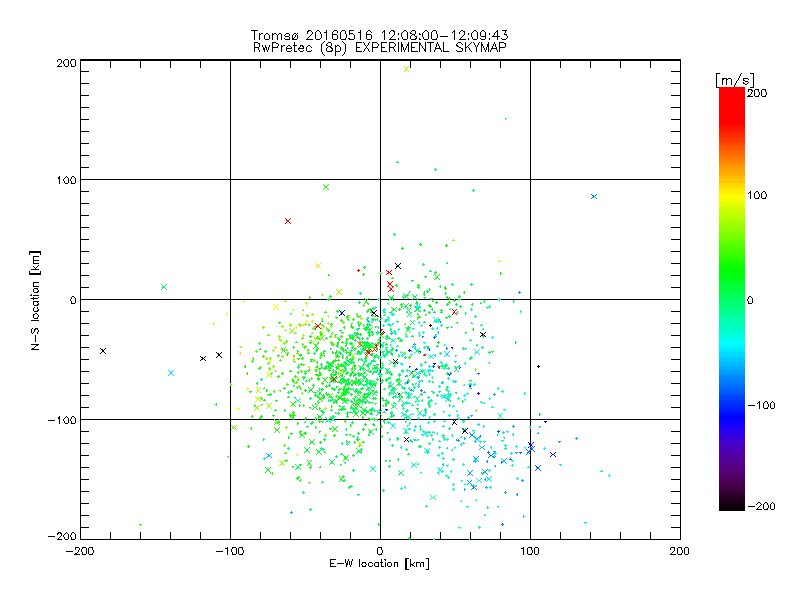Click the E-W axis tick label '-200'
This screenshot has height=600, width=800.
coord(80,551)
